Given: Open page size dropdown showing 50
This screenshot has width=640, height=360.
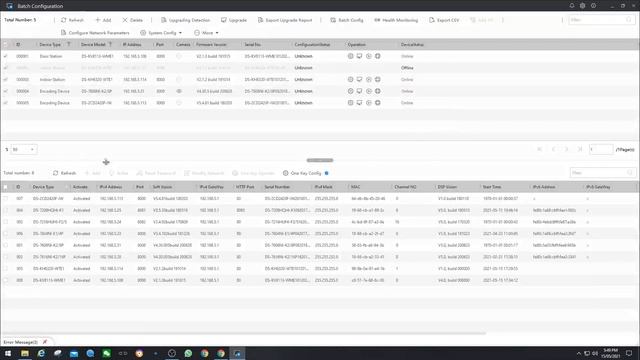Looking at the screenshot, I should click(x=23, y=149).
